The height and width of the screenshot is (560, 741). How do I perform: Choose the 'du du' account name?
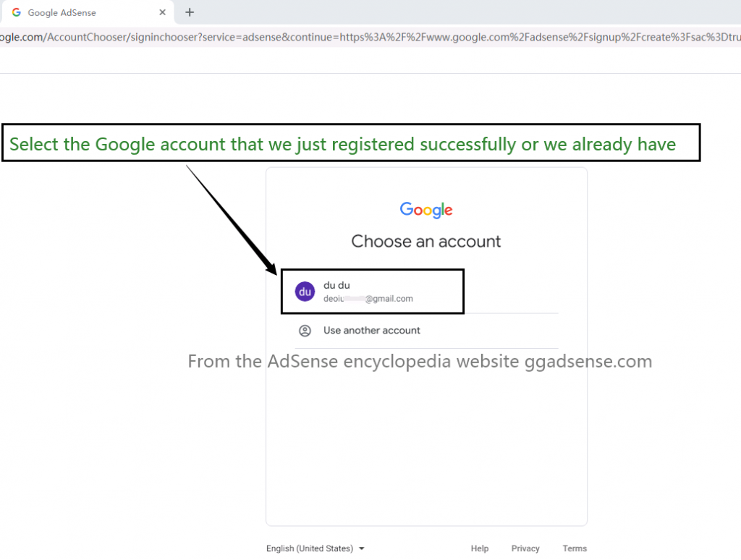coord(336,285)
